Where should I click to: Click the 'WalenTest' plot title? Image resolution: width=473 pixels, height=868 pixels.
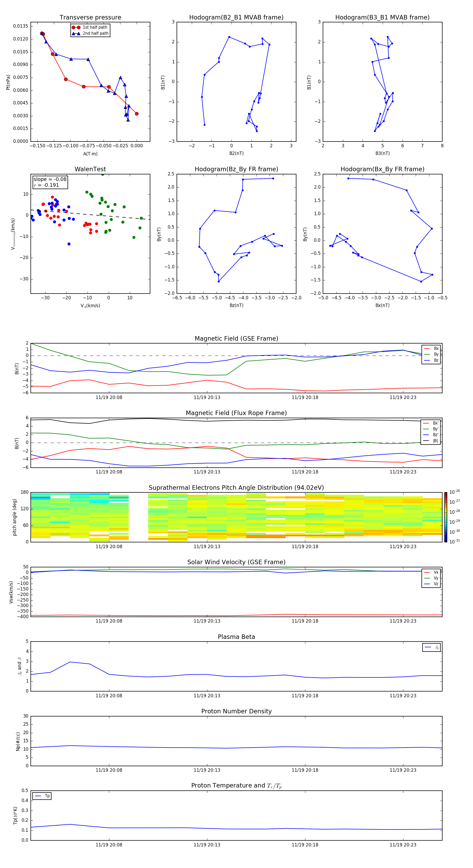pos(90,169)
